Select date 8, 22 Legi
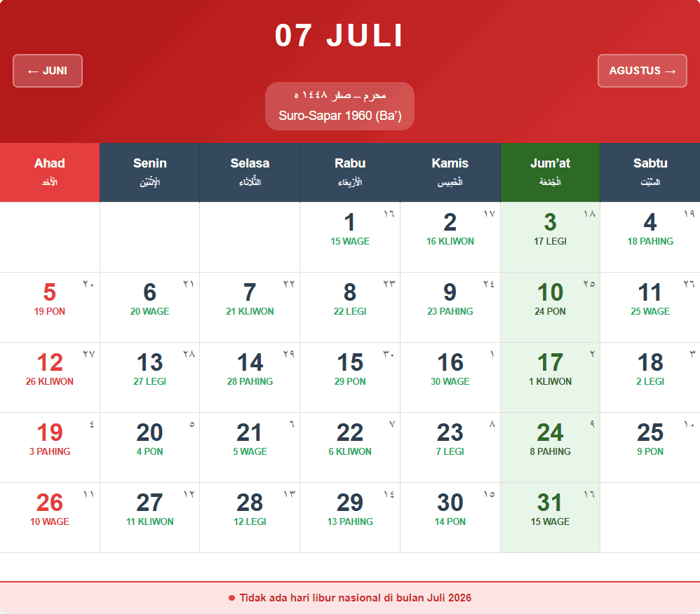 point(350,308)
